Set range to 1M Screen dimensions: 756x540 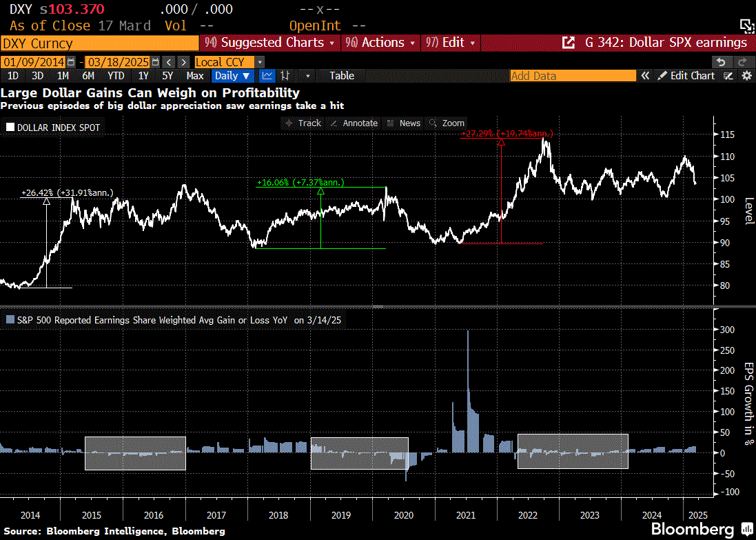63,76
